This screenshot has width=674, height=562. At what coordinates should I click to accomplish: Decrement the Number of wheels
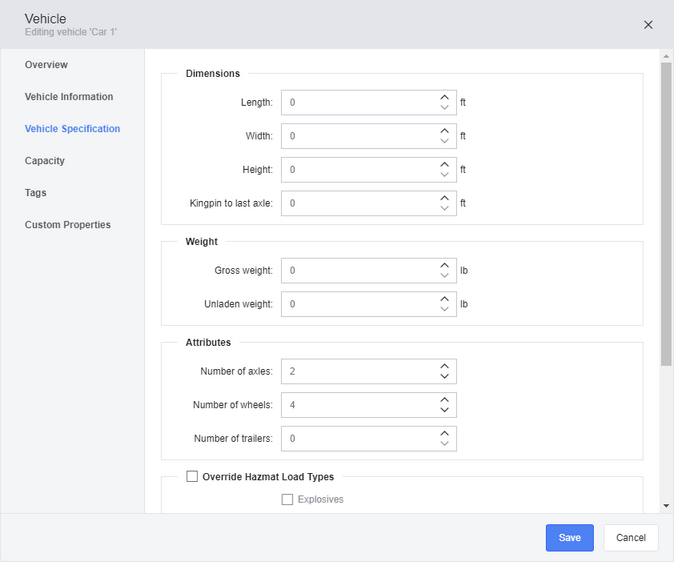pos(444,410)
